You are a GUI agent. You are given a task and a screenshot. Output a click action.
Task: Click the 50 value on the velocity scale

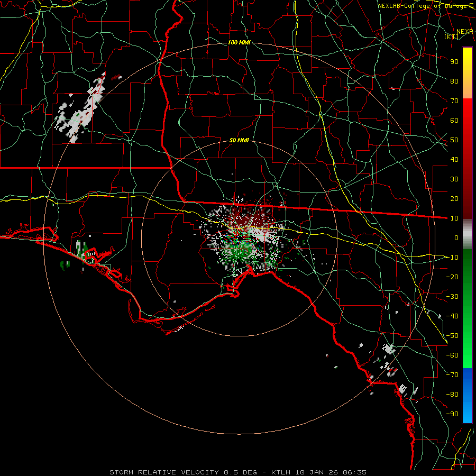(x=454, y=140)
